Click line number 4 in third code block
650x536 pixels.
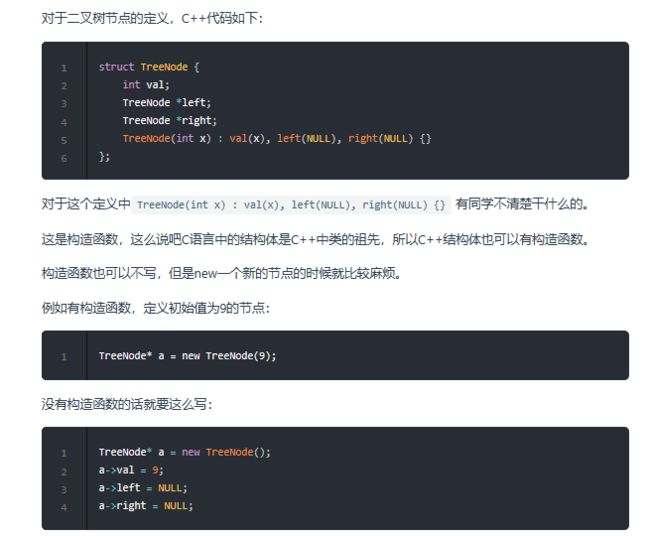pos(64,507)
